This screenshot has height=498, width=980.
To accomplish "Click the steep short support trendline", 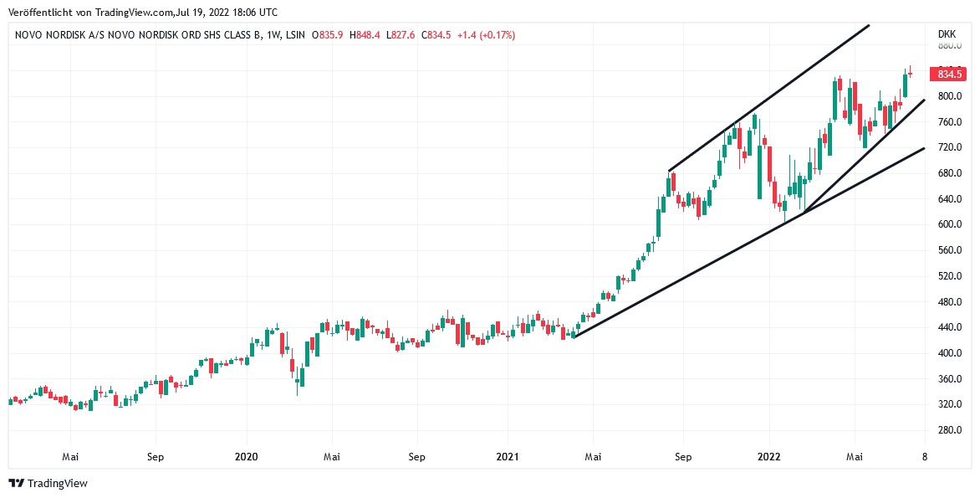I will pos(862,157).
